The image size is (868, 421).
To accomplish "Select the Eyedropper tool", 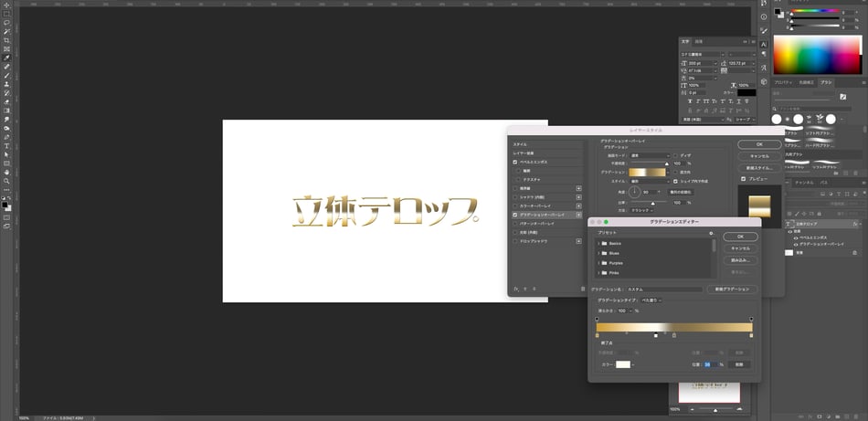I will 6,58.
